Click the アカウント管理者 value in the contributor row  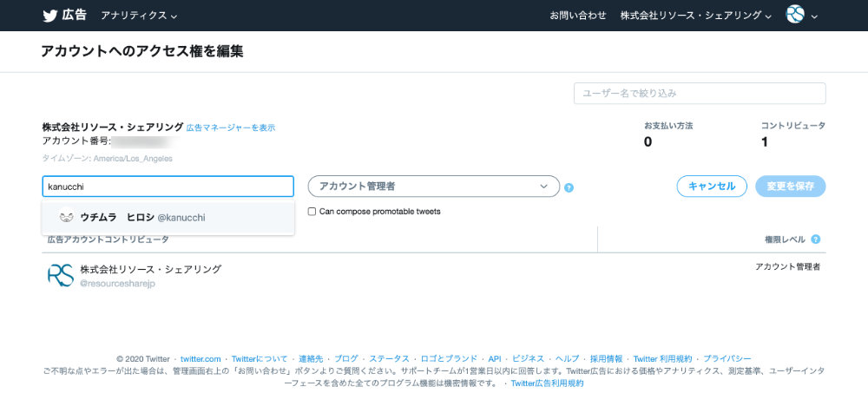[788, 267]
